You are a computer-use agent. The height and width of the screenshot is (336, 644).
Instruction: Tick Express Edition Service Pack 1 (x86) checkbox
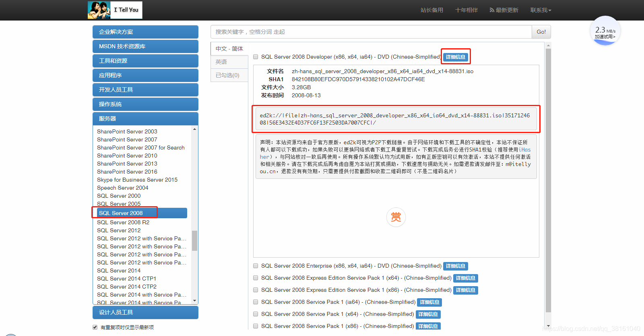tap(256, 290)
